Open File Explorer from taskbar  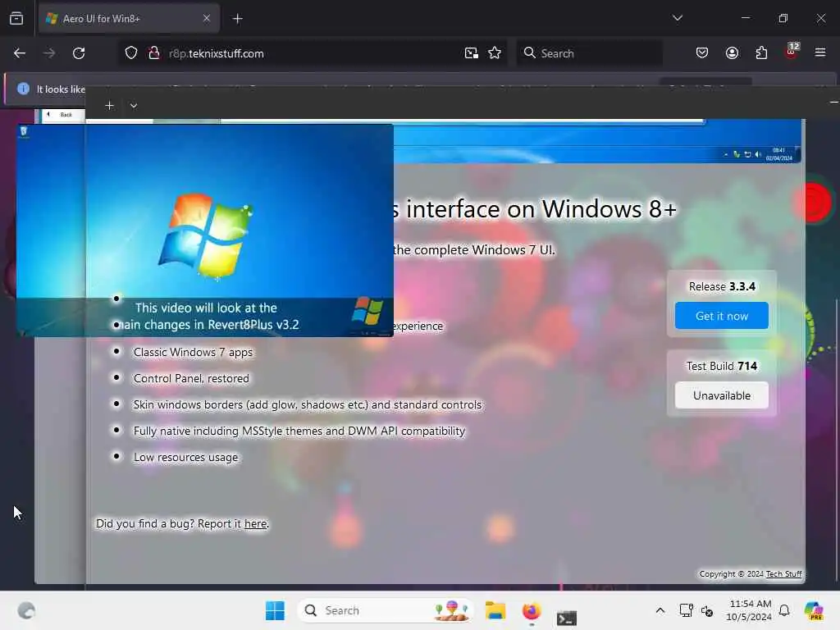[x=495, y=610]
